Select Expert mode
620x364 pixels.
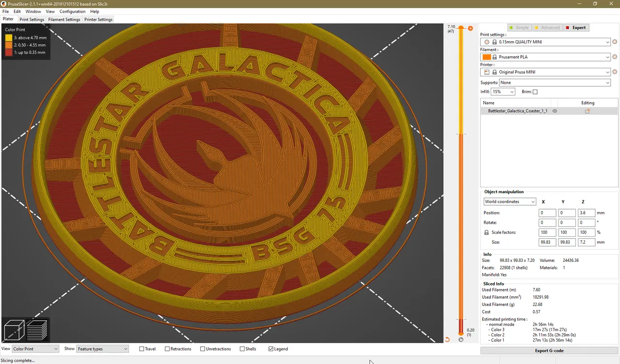576,28
